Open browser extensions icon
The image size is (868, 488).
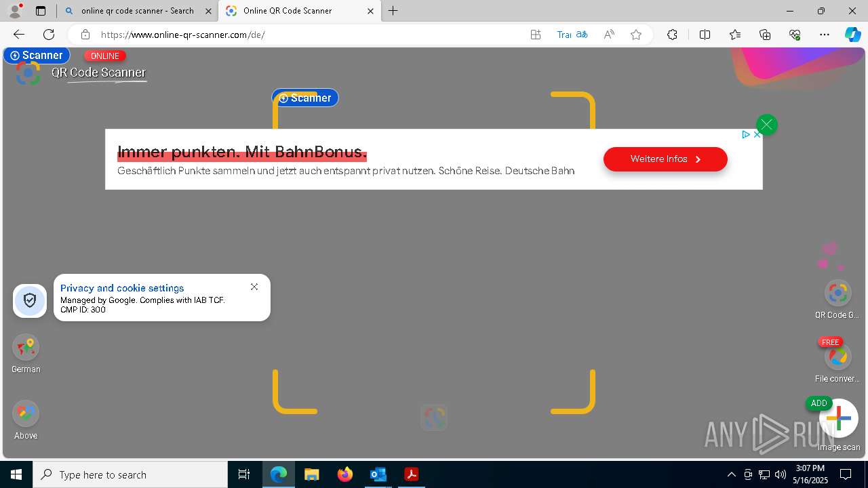[x=672, y=35]
